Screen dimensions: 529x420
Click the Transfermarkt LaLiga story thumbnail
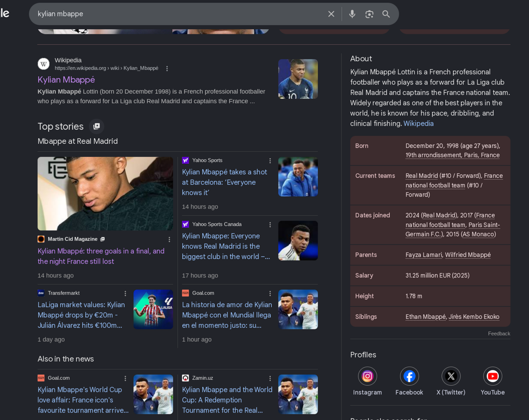tap(153, 309)
